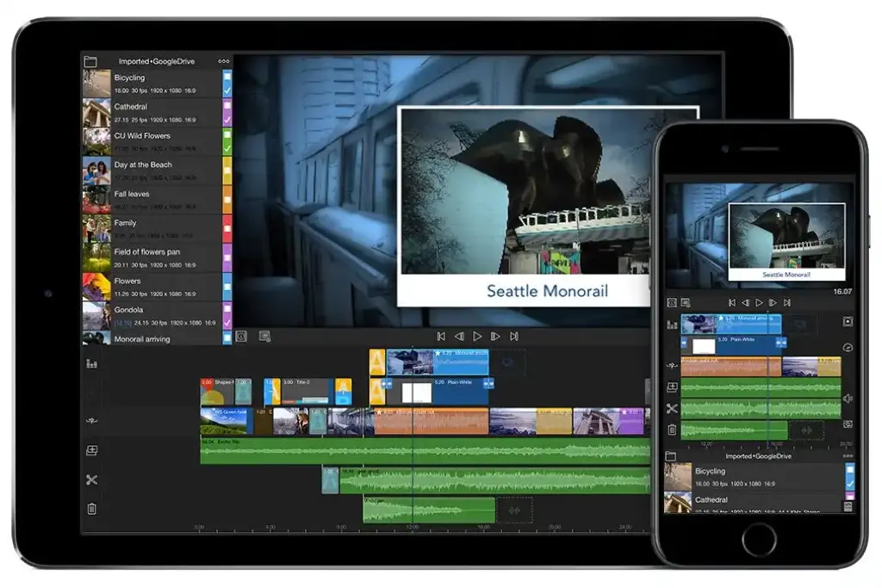
Task: Open the library folder icon on iPad
Action: 90,61
